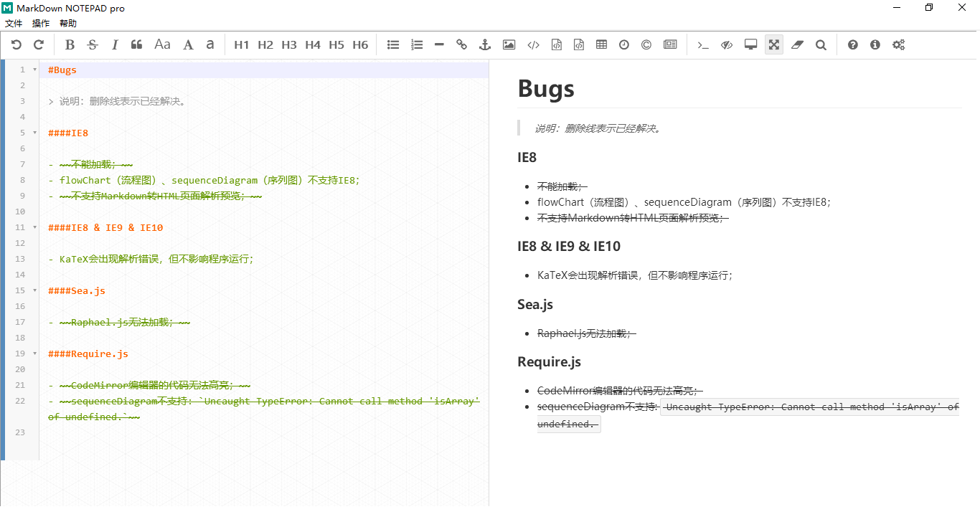Screen dimensions: 980x522
Task: Open full HTML preview monitor icon
Action: pos(750,44)
